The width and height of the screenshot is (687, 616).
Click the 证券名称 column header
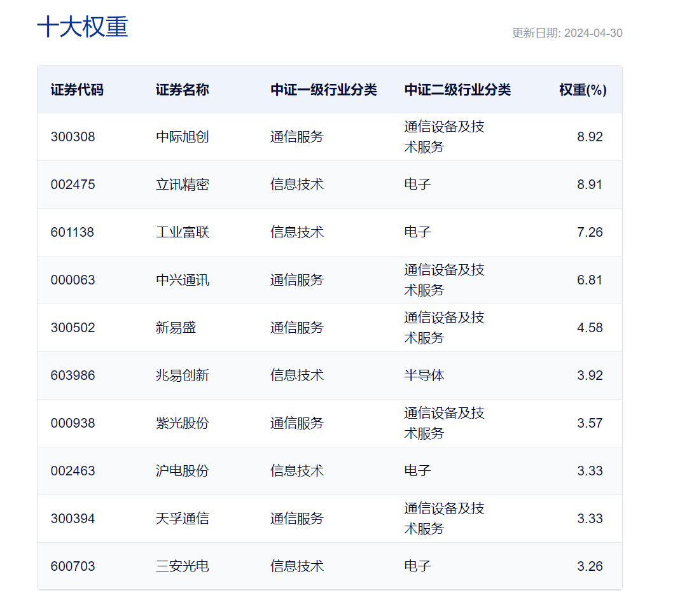tap(183, 90)
